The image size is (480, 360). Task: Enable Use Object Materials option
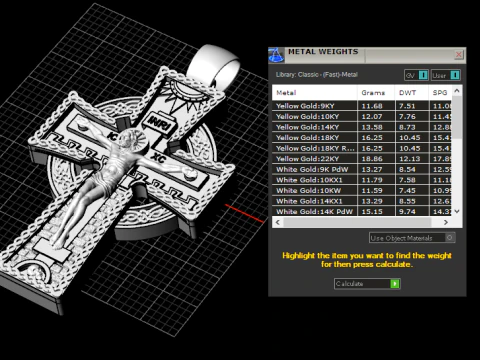412,238
